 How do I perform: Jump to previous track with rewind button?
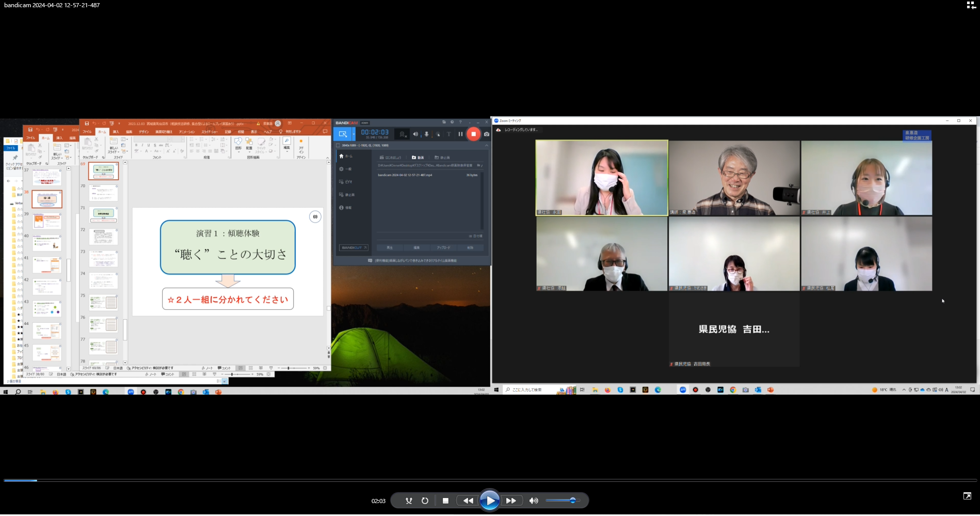point(468,501)
